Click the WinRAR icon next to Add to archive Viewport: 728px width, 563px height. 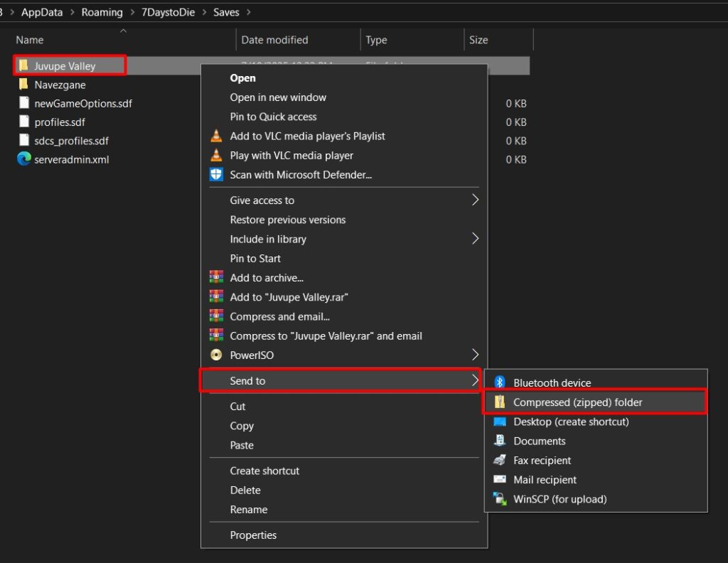click(216, 278)
